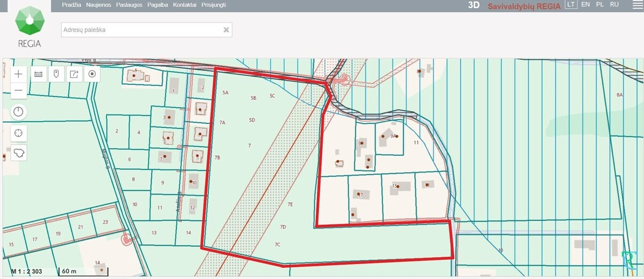Image resolution: width=644 pixels, height=279 pixels.
Task: Reset map orientation with compass button
Action: [x=18, y=112]
